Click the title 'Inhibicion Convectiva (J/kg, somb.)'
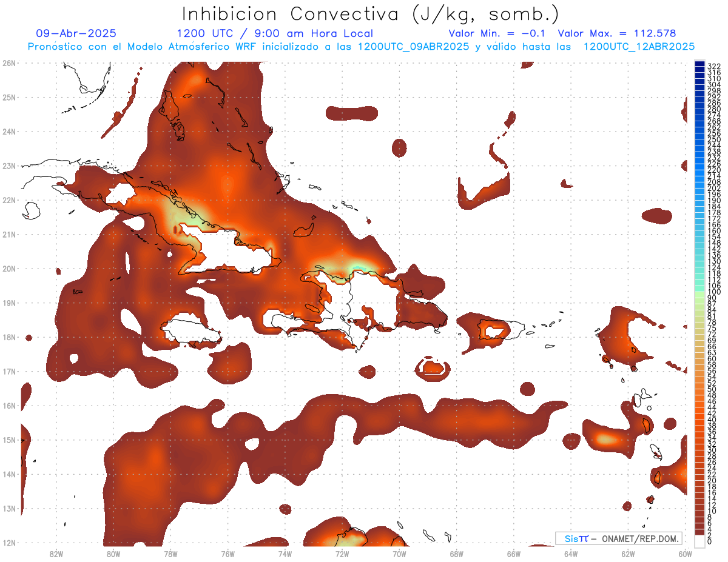The width and height of the screenshot is (728, 562). pyautogui.click(x=371, y=14)
